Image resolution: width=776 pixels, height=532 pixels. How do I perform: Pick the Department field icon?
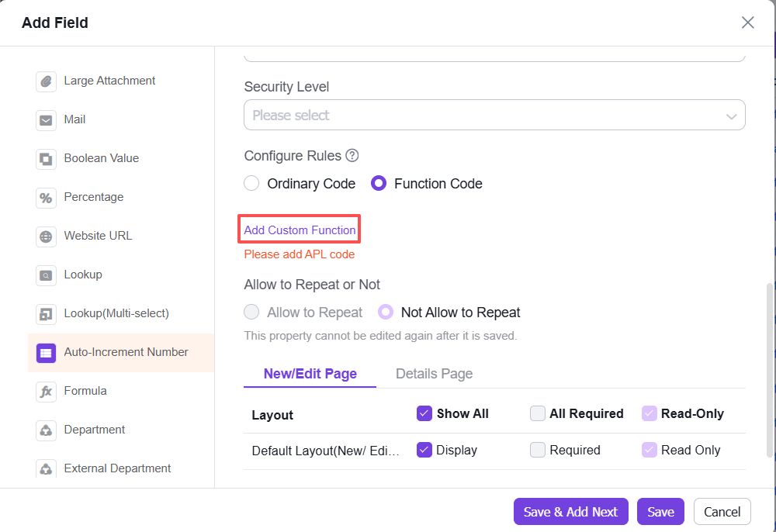[x=46, y=430]
